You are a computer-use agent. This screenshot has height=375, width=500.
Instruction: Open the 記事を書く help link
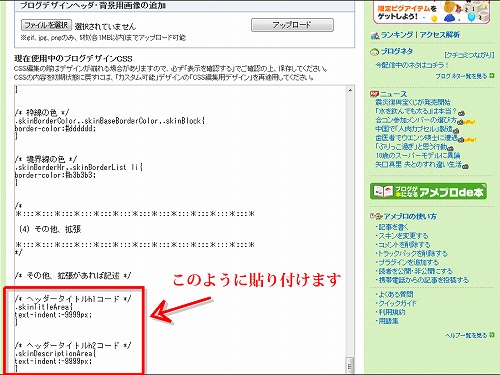[x=393, y=227]
